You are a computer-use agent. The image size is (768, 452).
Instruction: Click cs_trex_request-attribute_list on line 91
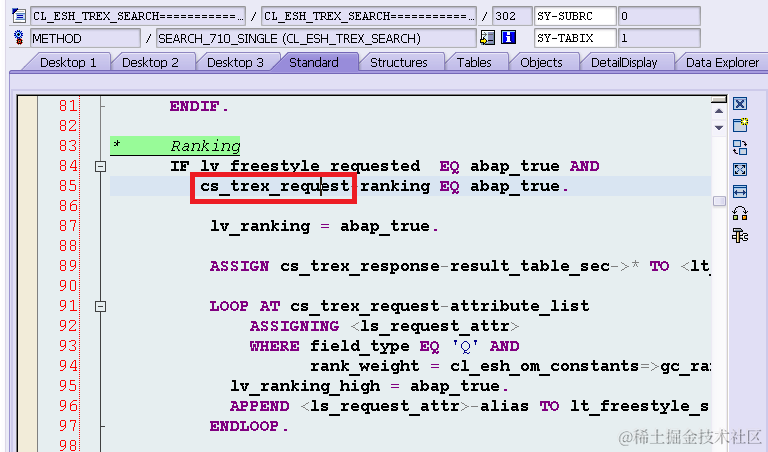(x=440, y=307)
